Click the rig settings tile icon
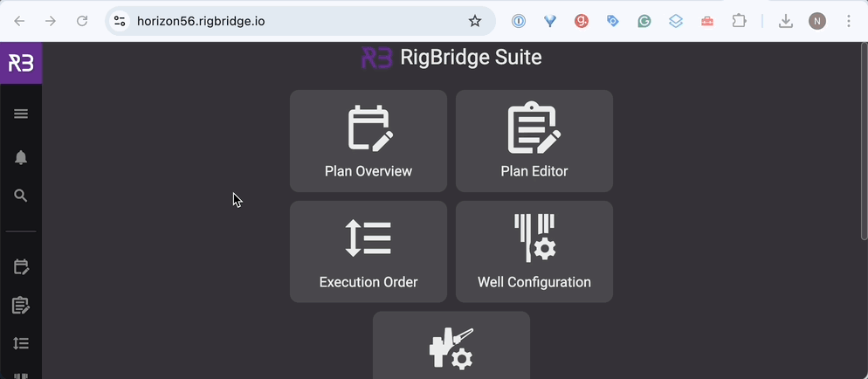This screenshot has height=379, width=868. [x=451, y=348]
